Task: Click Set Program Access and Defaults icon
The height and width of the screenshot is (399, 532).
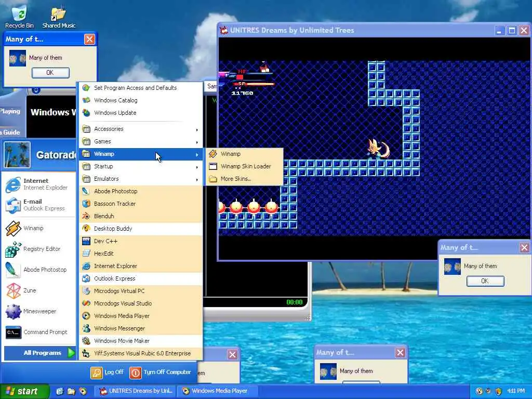Action: point(86,88)
